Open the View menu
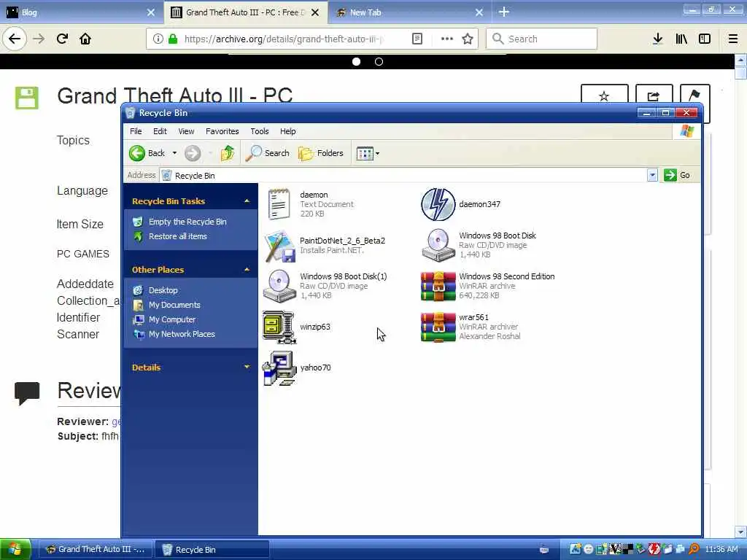The width and height of the screenshot is (747, 560). coord(186,131)
